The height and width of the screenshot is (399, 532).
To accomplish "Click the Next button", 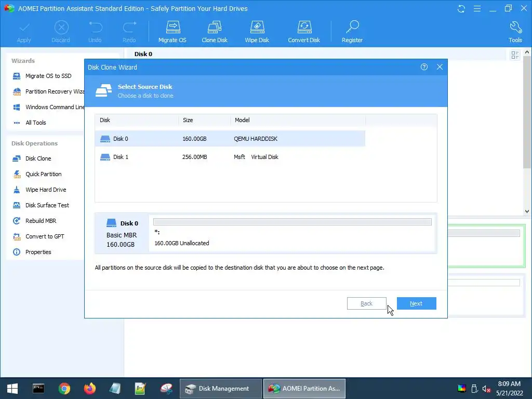I will tap(416, 303).
